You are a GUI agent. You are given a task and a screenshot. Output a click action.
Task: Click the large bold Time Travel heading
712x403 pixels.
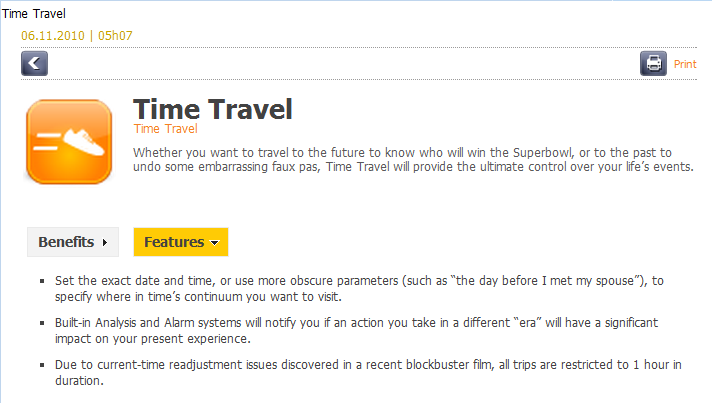(213, 109)
